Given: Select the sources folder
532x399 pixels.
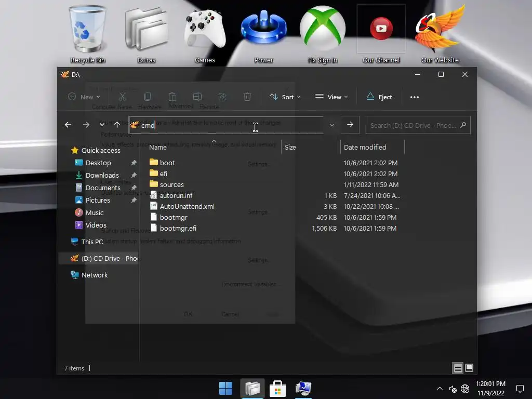Looking at the screenshot, I should click(171, 184).
